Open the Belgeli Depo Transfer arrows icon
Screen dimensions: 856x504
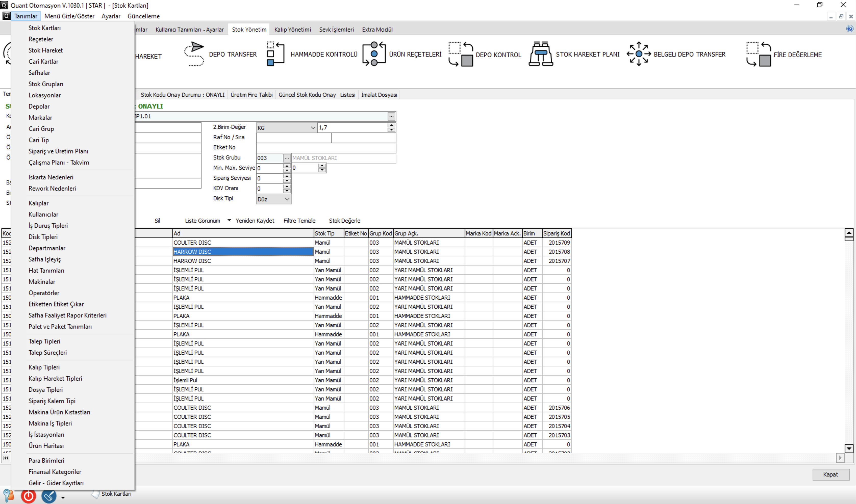(x=638, y=54)
